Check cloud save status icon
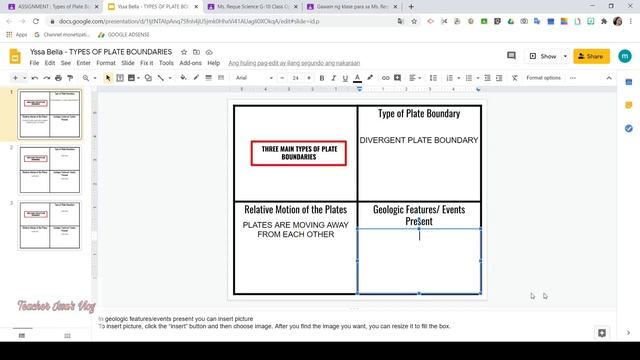Image resolution: width=640 pixels, height=360 pixels. pyautogui.click(x=209, y=52)
